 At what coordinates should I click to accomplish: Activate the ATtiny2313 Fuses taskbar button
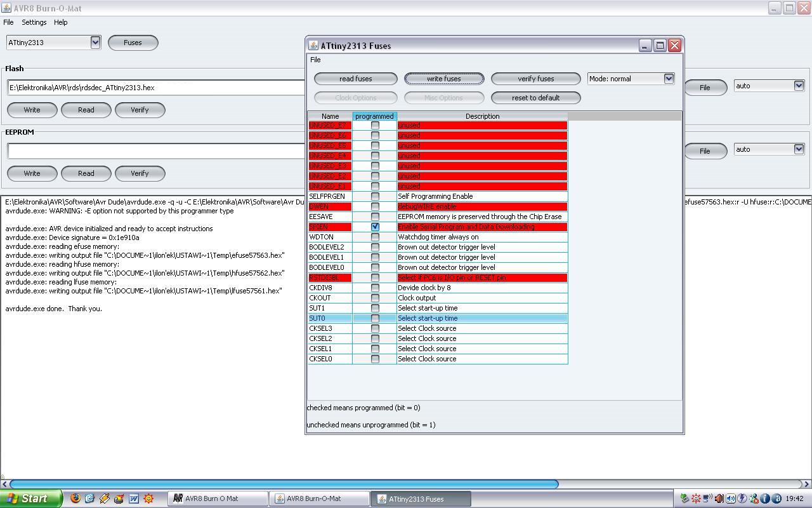pyautogui.click(x=421, y=498)
